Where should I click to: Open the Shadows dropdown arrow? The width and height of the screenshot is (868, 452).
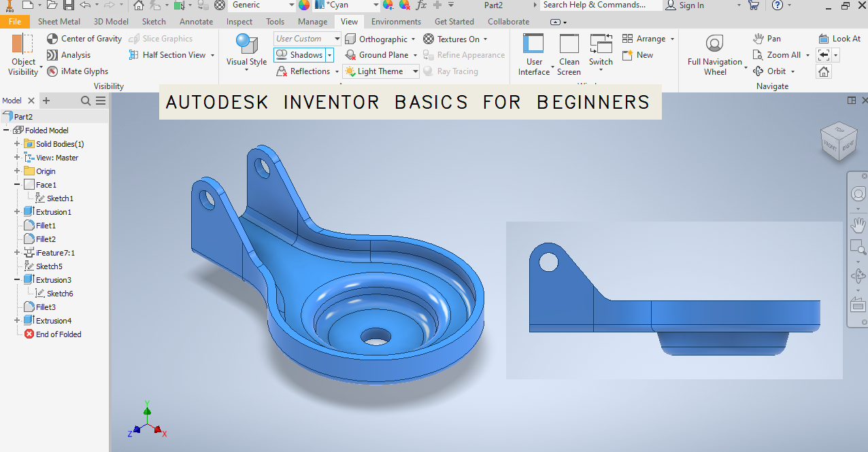[x=330, y=55]
